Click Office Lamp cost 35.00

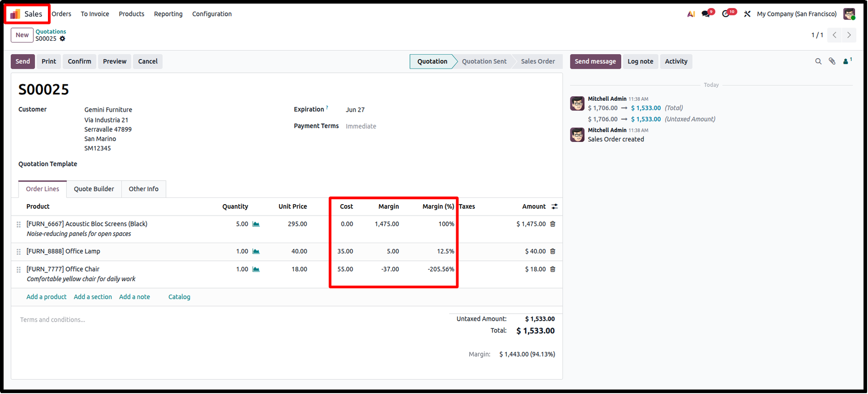tap(345, 251)
